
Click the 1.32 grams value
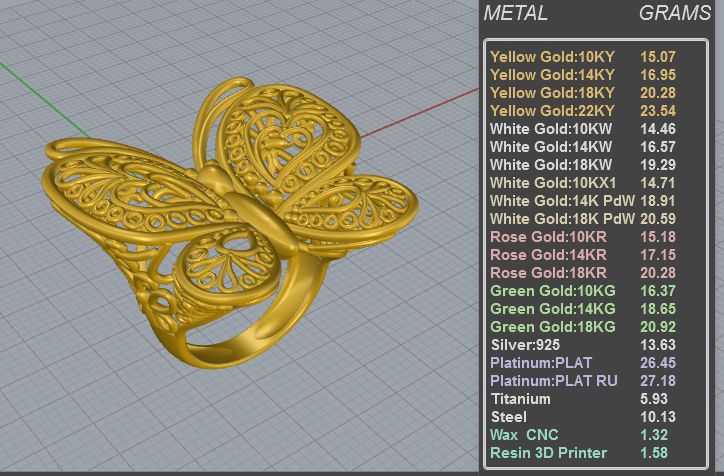[654, 435]
